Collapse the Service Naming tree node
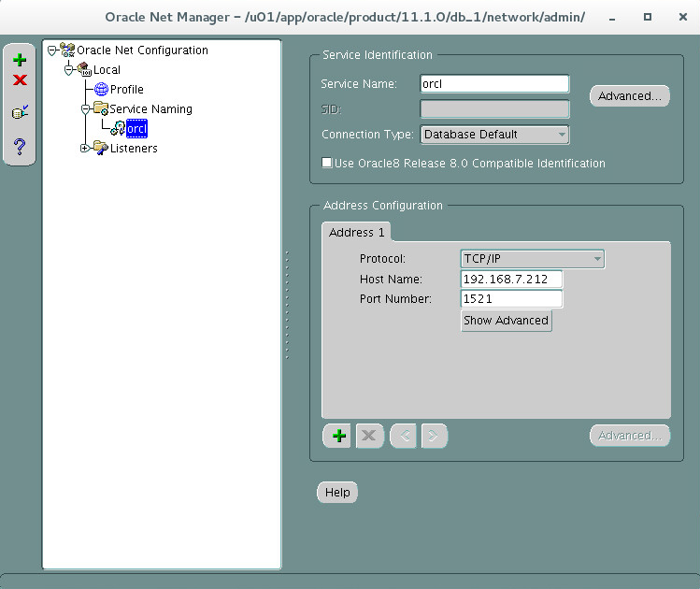The width and height of the screenshot is (700, 589). click(86, 109)
